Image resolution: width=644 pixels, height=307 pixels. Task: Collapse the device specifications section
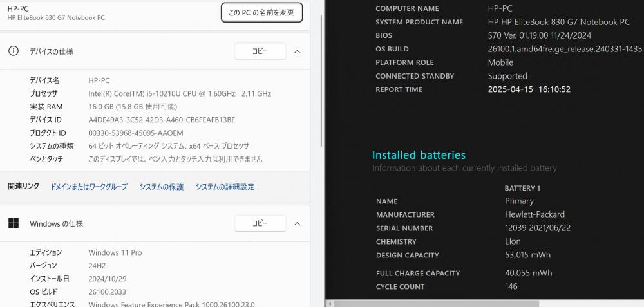click(x=298, y=51)
